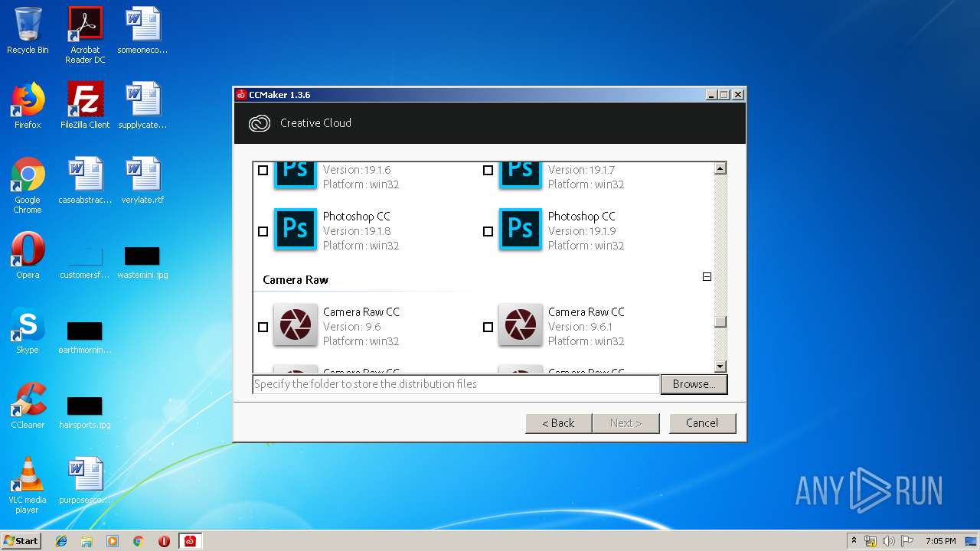Screen dimensions: 980x551
Task: Select the purposesco... document icon
Action: [x=85, y=474]
